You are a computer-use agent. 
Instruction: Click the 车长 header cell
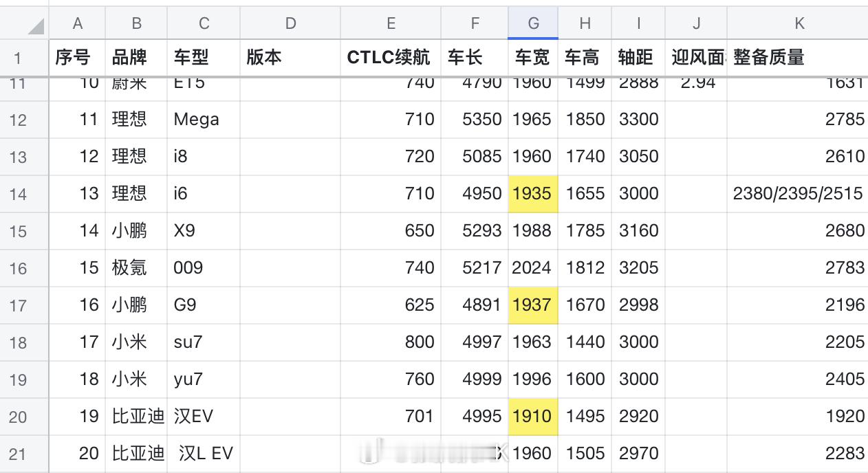point(475,58)
